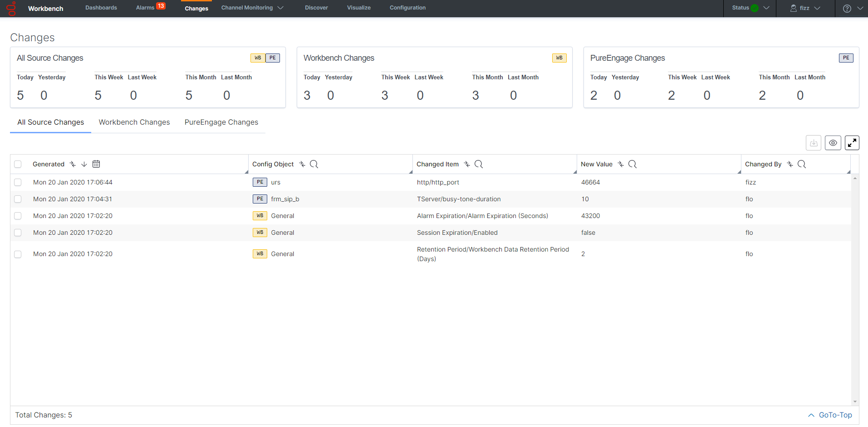Sort Generated column using the down arrow
The width and height of the screenshot is (868, 427).
[84, 164]
